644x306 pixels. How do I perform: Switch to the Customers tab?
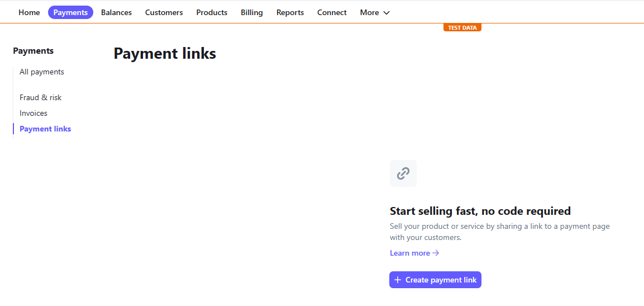click(164, 13)
